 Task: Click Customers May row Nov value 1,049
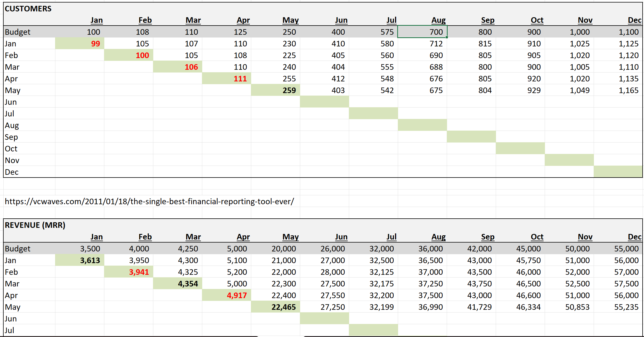(x=579, y=90)
